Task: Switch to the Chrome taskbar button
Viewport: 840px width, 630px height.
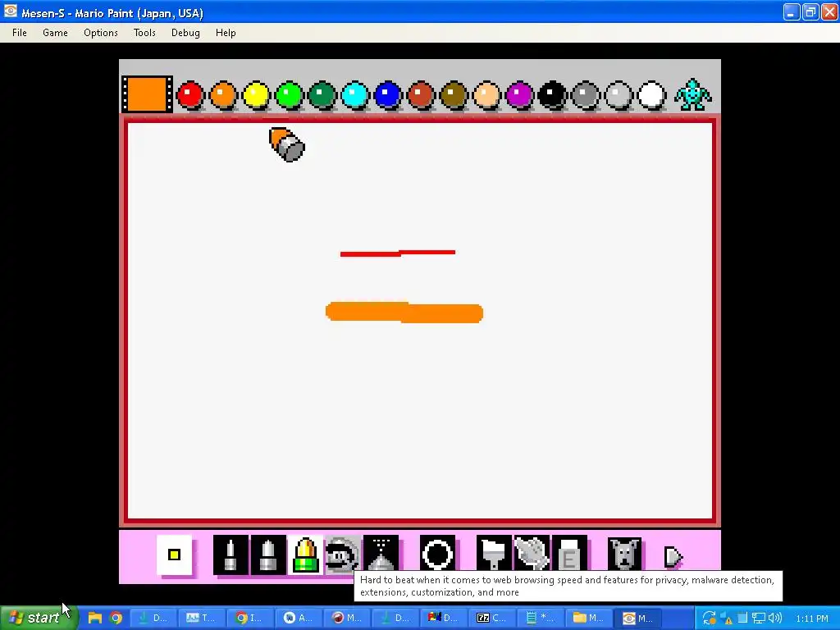Action: [x=252, y=618]
